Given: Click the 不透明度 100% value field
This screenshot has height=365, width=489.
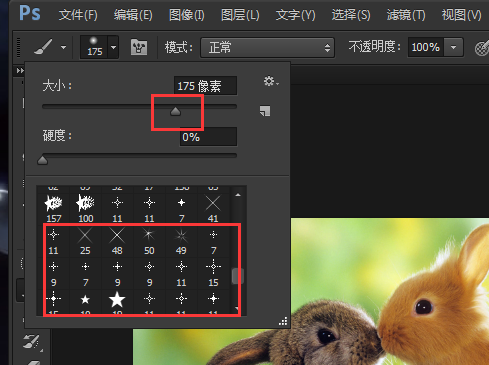Looking at the screenshot, I should click(x=426, y=47).
